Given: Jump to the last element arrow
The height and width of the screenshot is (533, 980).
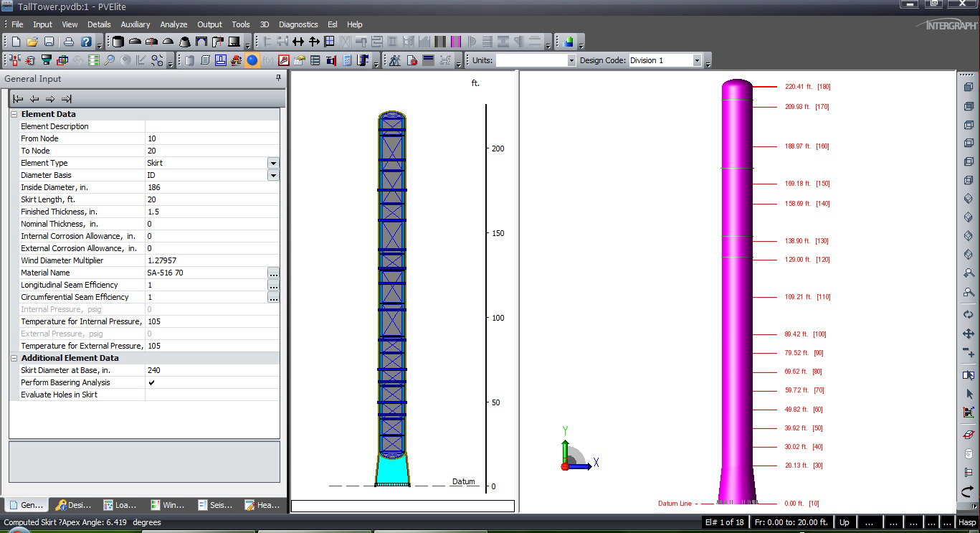Looking at the screenshot, I should [x=66, y=99].
